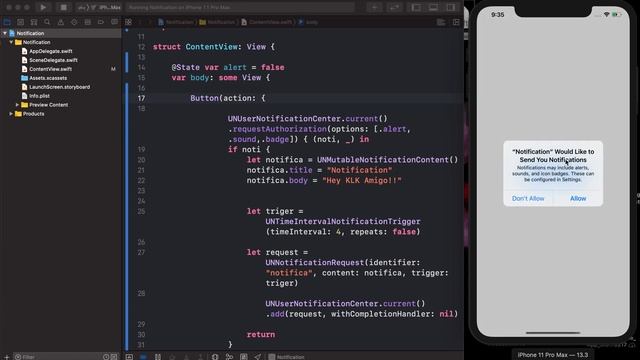640x360 pixels.
Task: Open Environment Overrides in debug bar
Action: click(x=244, y=357)
